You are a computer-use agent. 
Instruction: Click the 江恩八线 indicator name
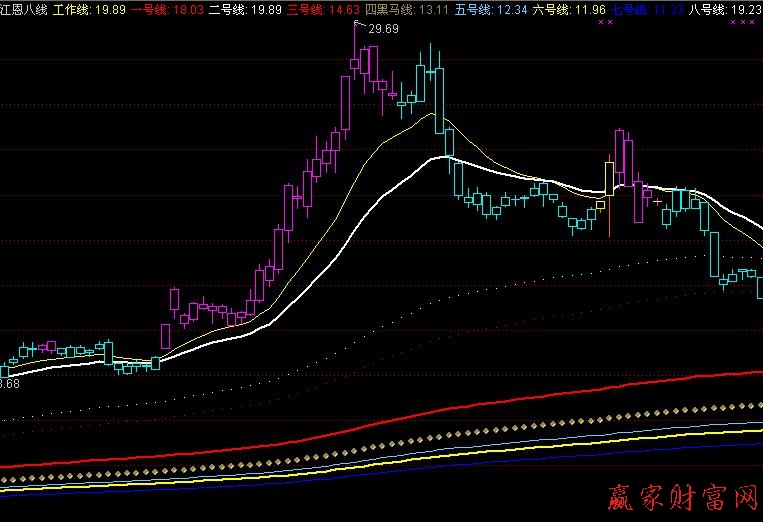coord(24,9)
